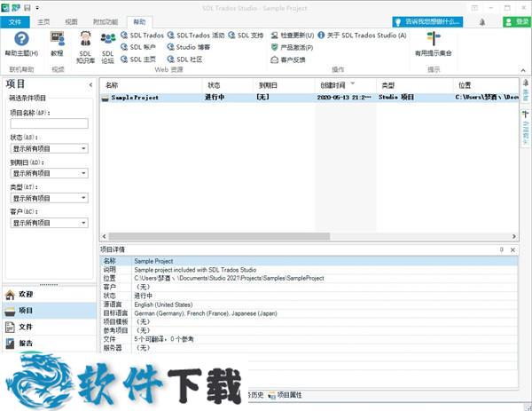Go to the 项目 projects view
Viewport: 532px width, 411px height.
[x=50, y=311]
